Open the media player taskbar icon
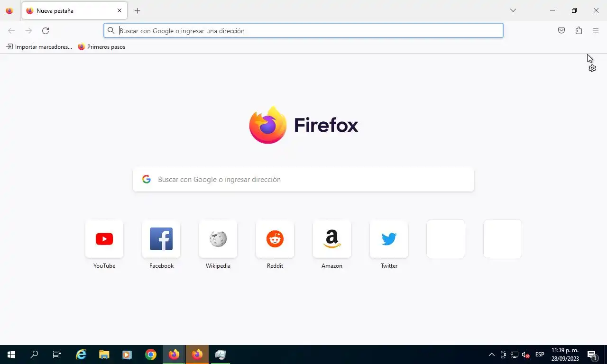Screen dimensions: 607x364 pyautogui.click(x=127, y=355)
